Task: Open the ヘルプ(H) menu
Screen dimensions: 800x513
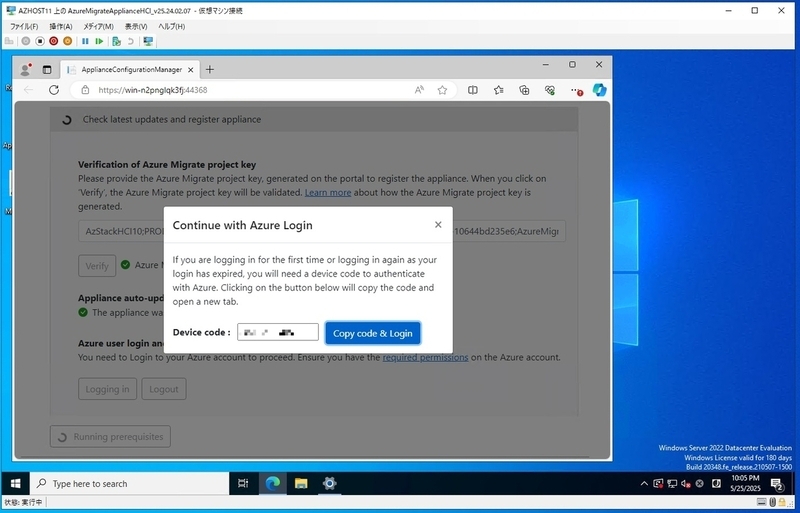Action: tap(171, 27)
